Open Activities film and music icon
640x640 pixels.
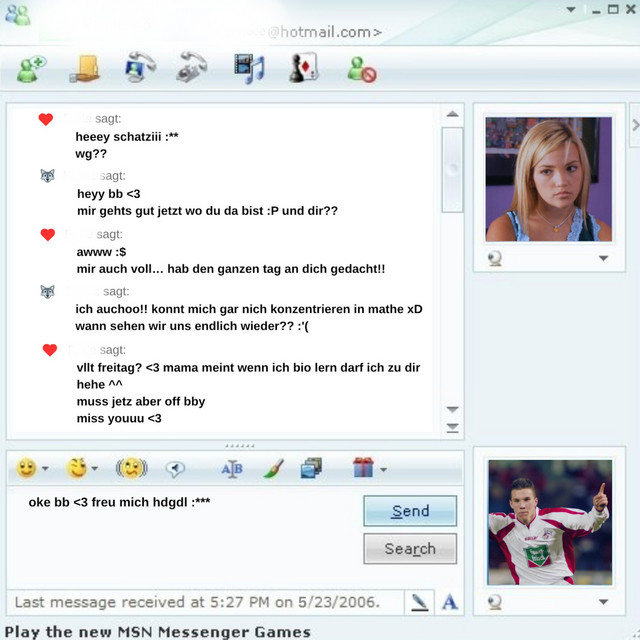pos(249,68)
